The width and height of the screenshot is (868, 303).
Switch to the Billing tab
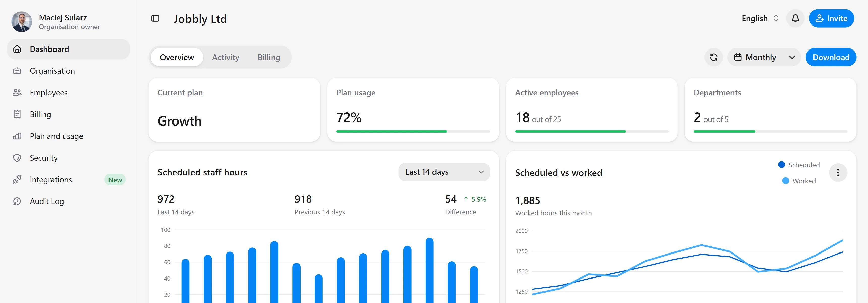coord(269,57)
